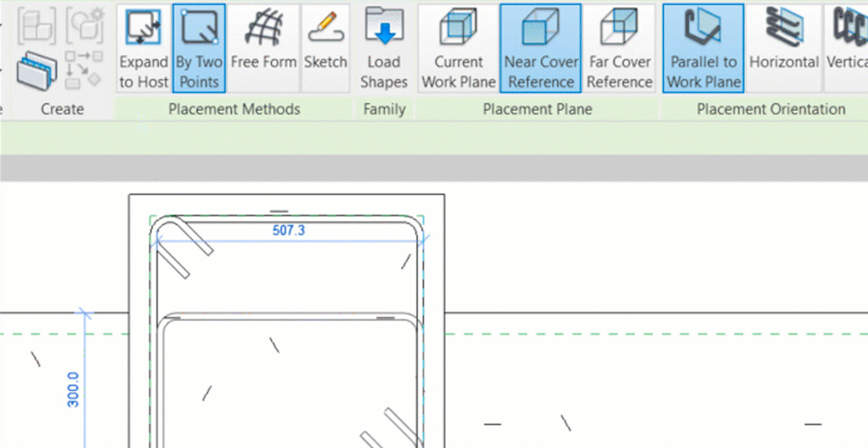Viewport: 868px width, 448px height.
Task: Select Current Work Plane placement plane
Action: point(457,48)
